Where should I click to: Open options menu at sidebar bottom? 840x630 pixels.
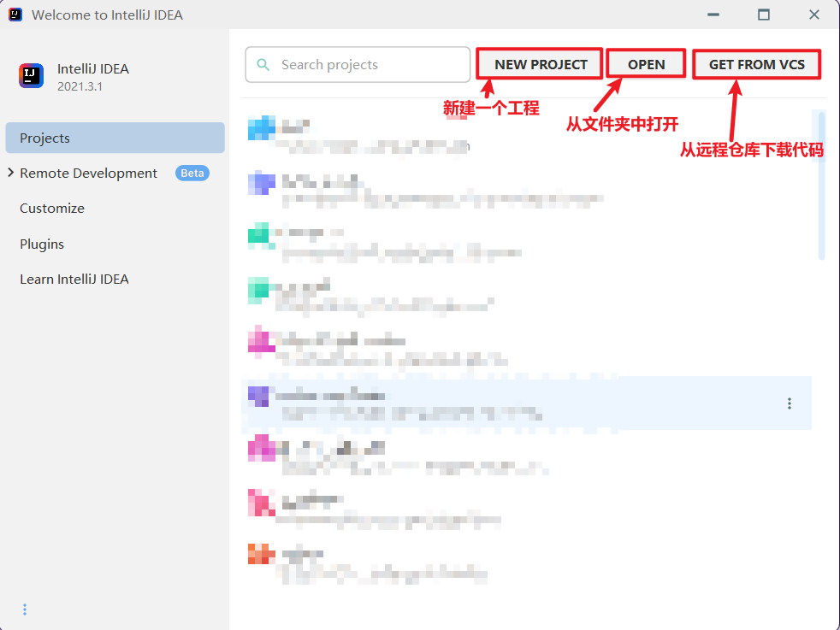25,609
